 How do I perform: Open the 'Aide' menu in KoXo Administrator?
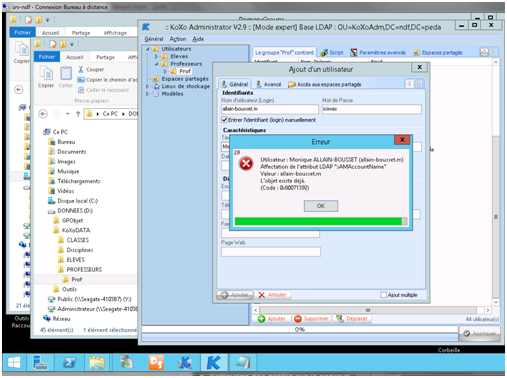(198, 39)
